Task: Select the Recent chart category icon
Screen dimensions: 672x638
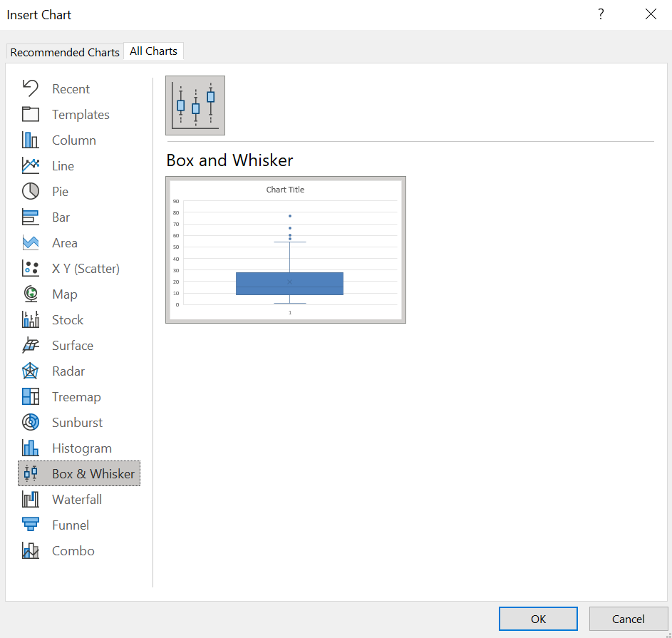Action: (x=30, y=88)
